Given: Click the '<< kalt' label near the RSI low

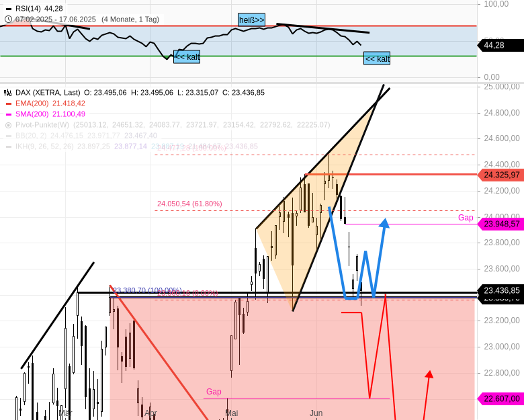Looking at the screenshot, I should tap(187, 57).
